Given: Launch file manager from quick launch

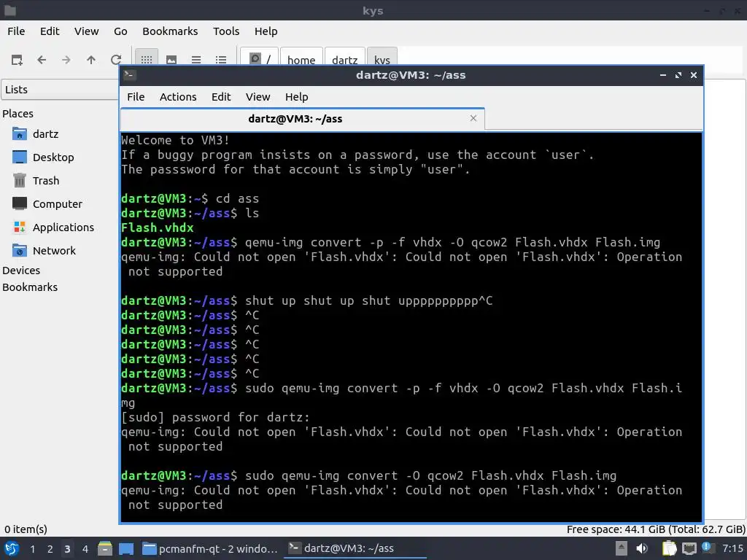Looking at the screenshot, I should (x=105, y=548).
